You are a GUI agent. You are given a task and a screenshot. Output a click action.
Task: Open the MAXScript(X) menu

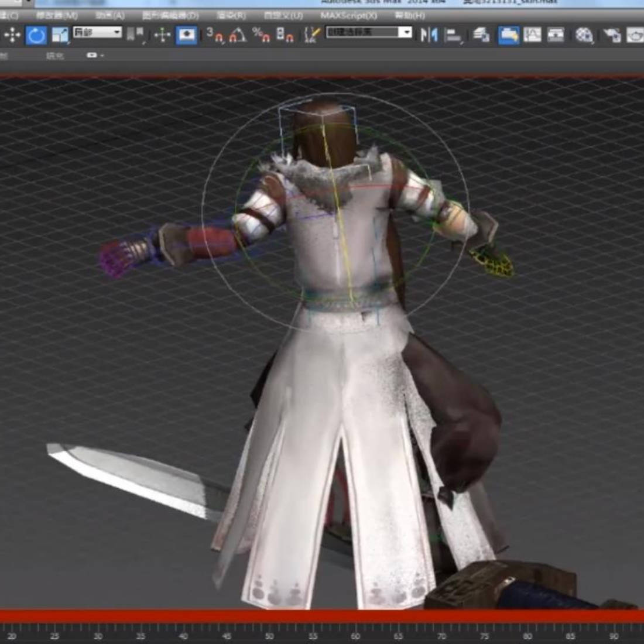click(x=349, y=16)
